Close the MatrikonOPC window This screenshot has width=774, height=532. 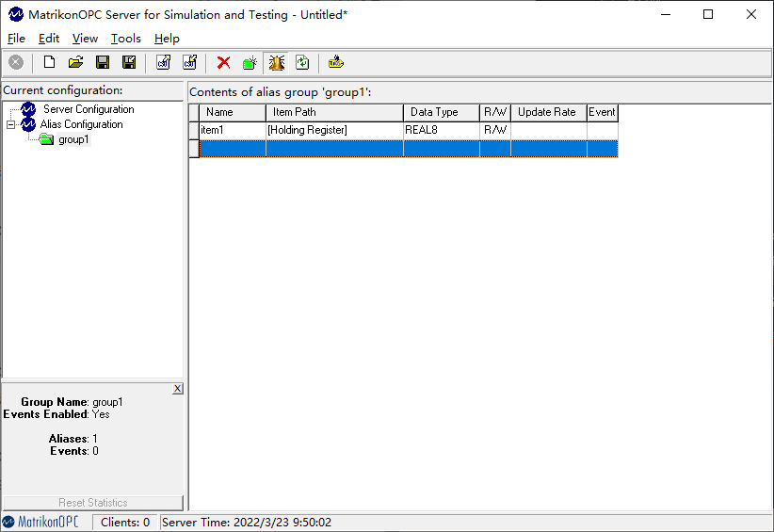[x=750, y=15]
